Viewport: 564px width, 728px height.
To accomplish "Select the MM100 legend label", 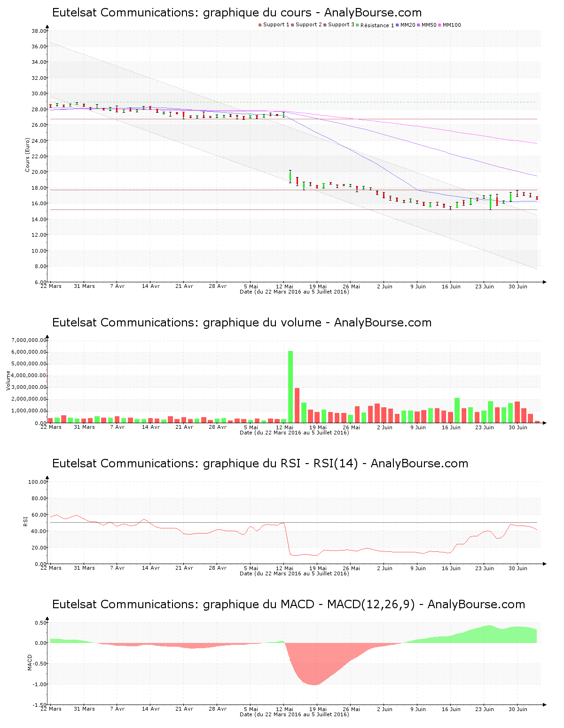I will tap(452, 25).
